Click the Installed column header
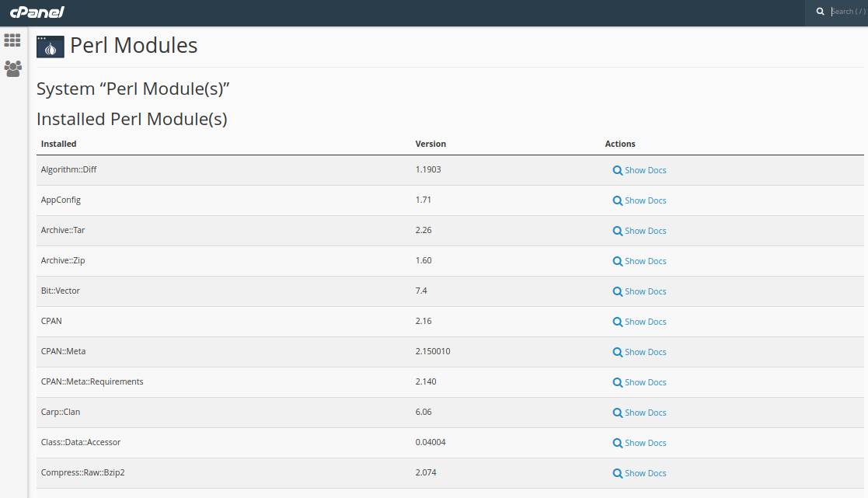868x498 pixels. [59, 144]
